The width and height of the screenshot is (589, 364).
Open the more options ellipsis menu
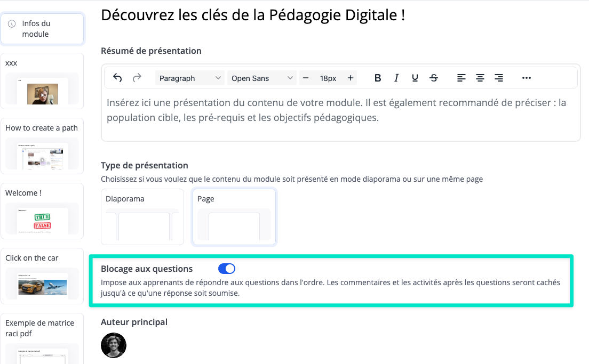[527, 78]
